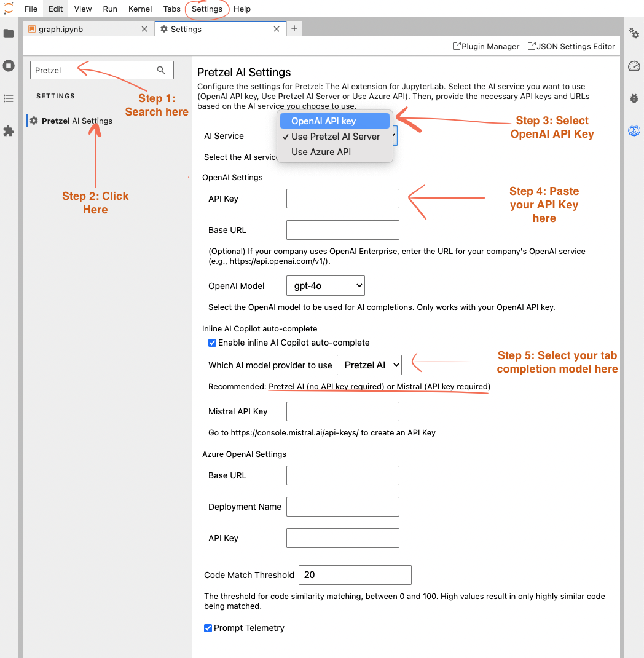Screen dimensions: 644x658
Task: Open kernel usage gauge icon
Action: pos(634,66)
